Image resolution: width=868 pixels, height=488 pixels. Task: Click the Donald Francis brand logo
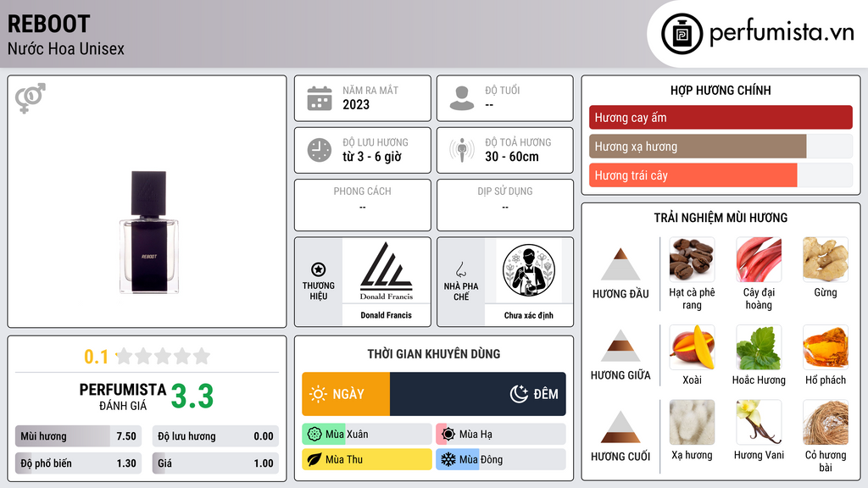click(x=387, y=271)
